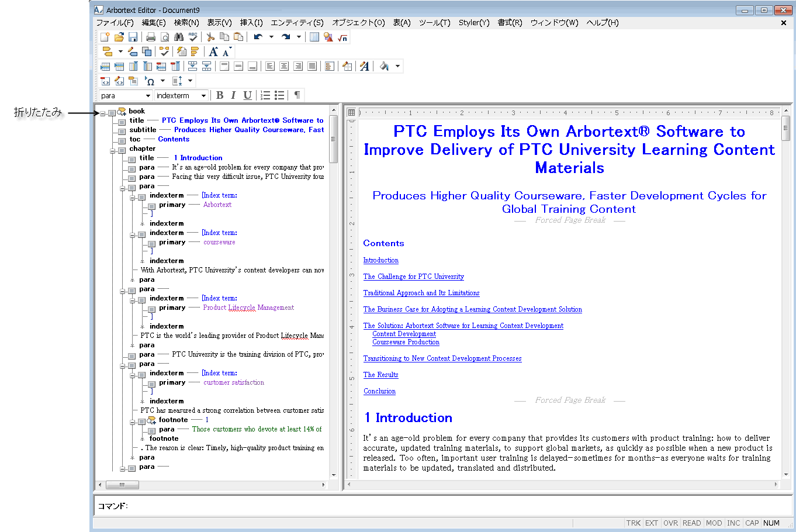Click the yellow insert markup tag icon
This screenshot has width=796, height=532.
point(108,51)
